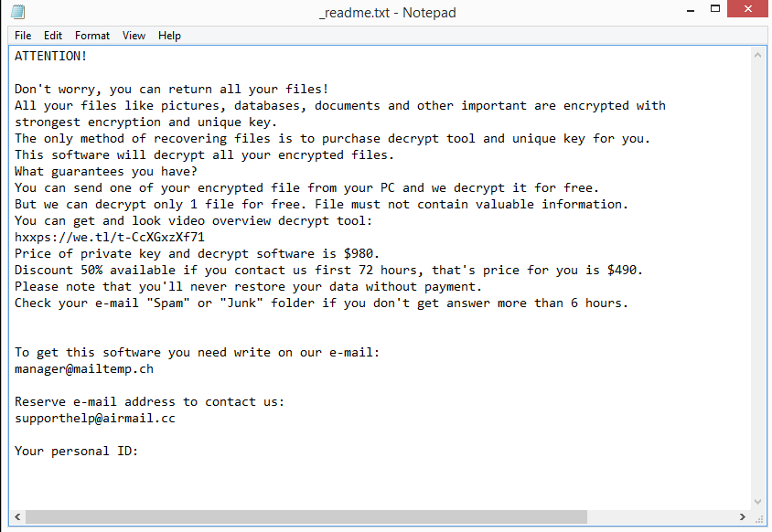Viewport: 772px width, 532px height.
Task: Place cursor after 'Your personal ID:'
Action: click(x=139, y=452)
